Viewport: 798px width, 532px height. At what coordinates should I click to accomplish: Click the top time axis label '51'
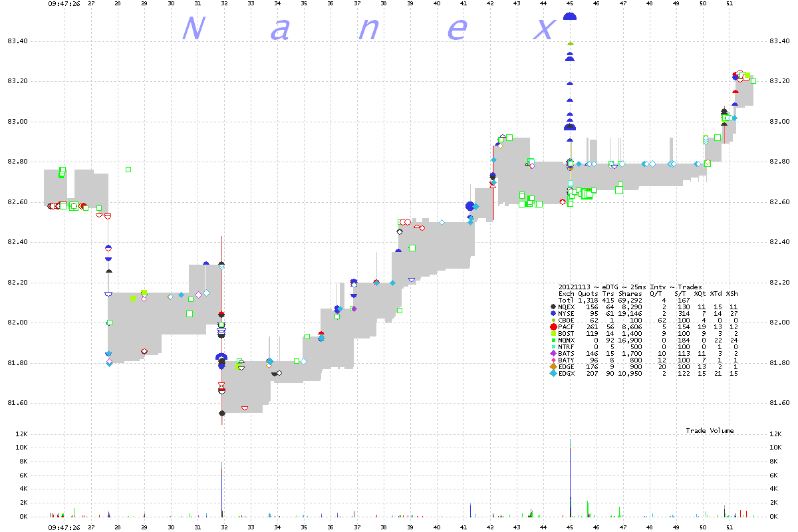tap(730, 4)
